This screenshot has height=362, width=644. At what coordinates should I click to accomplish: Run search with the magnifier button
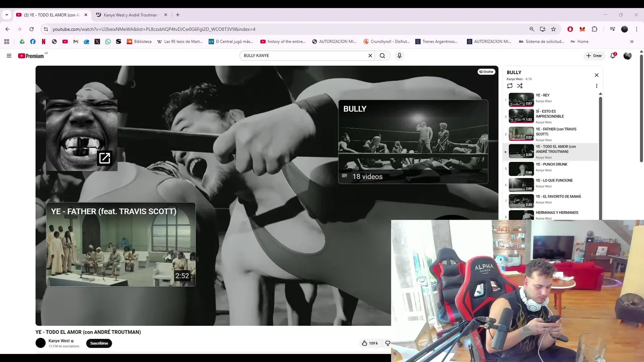pyautogui.click(x=382, y=56)
